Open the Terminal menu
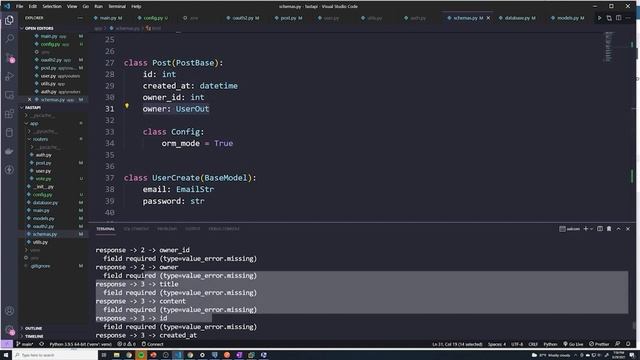Image resolution: width=640 pixels, height=360 pixels. [x=117, y=6]
